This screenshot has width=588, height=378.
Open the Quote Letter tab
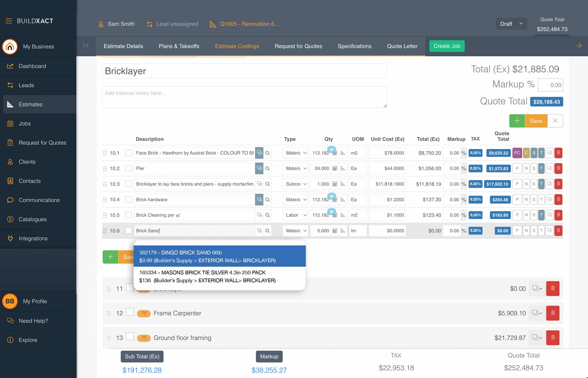(x=402, y=46)
